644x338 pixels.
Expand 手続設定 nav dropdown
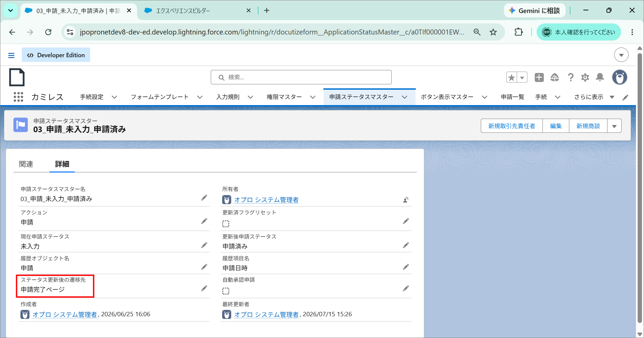[114, 97]
